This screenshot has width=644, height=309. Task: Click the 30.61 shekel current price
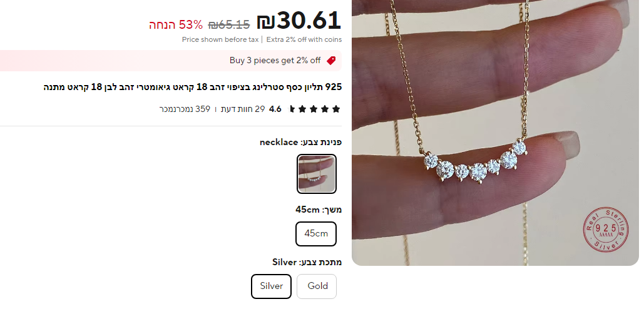click(299, 21)
